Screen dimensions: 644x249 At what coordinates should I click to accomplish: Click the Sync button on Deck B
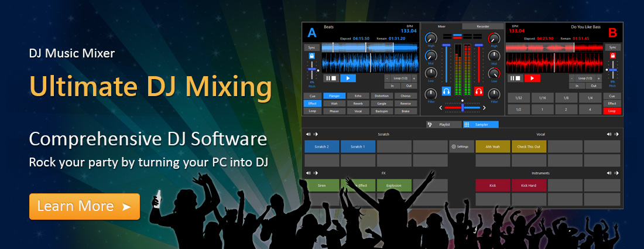[613, 47]
